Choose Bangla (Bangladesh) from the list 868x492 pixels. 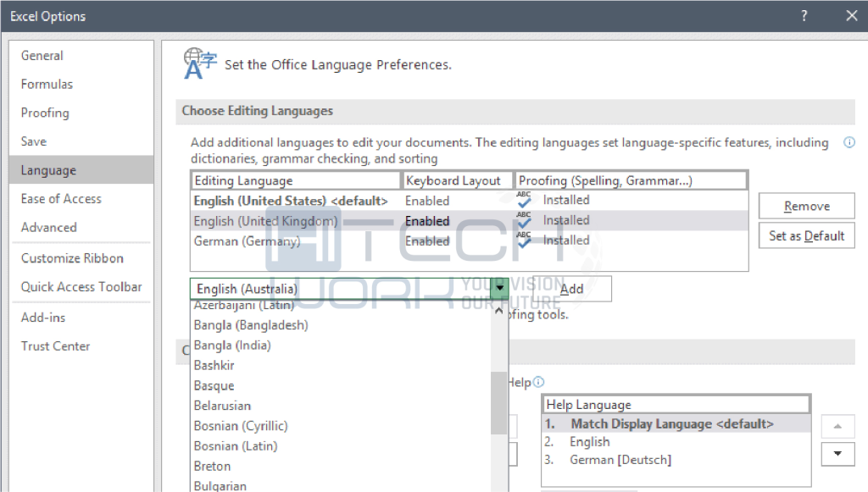tap(341, 325)
